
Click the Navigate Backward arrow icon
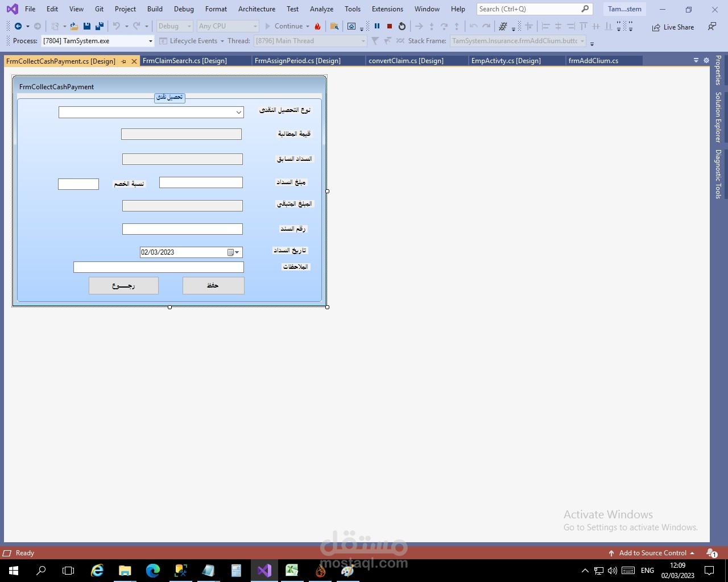tap(18, 26)
